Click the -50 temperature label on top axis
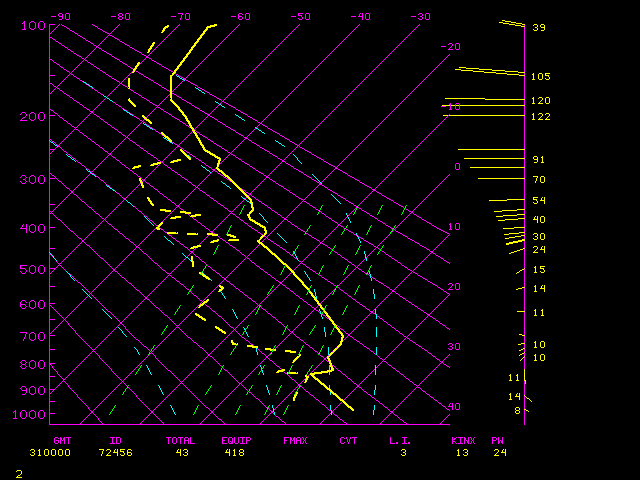640x480 pixels. point(300,17)
